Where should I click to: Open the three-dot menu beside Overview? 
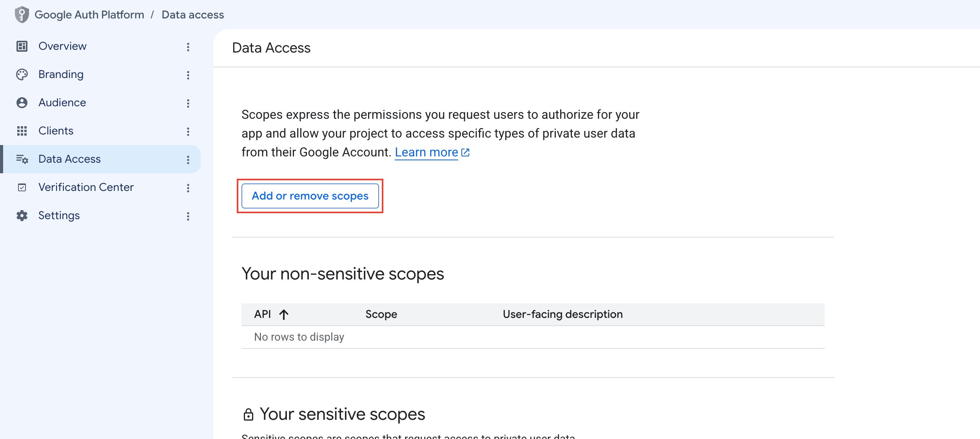tap(188, 47)
